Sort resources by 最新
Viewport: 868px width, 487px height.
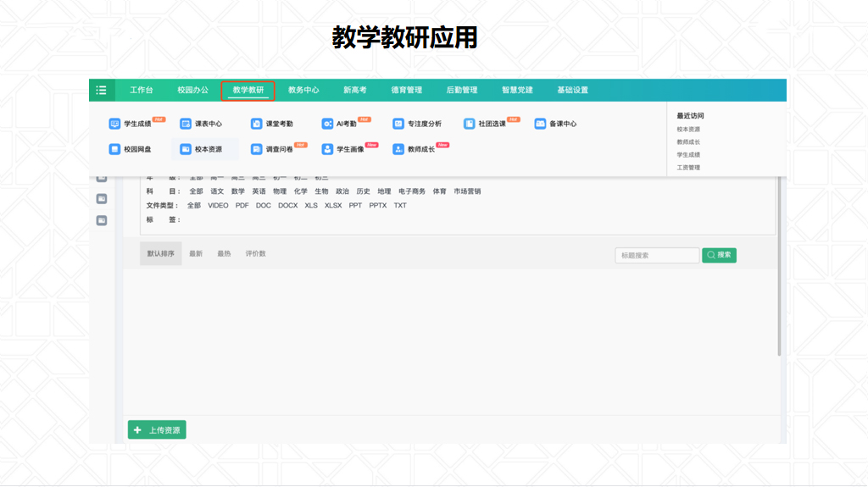click(x=196, y=253)
